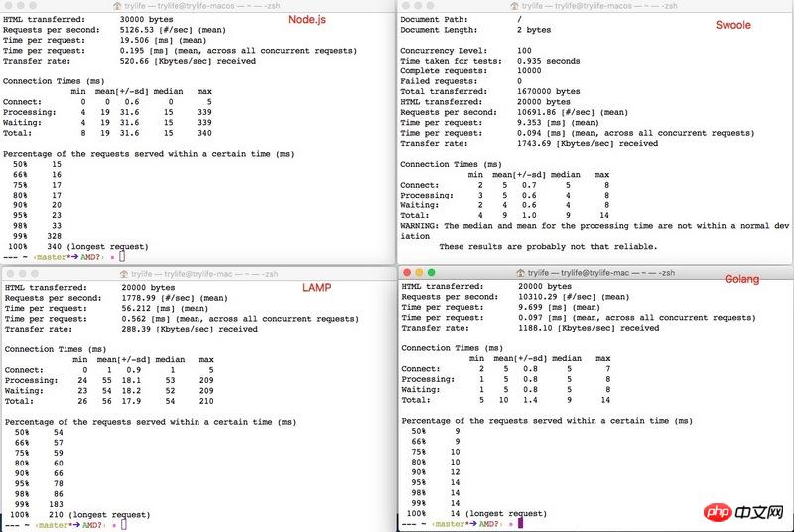Viewport: 794px width, 532px height.
Task: Select '520.66 [Kbytes/sec] received' in Node.js window
Action: [188, 61]
